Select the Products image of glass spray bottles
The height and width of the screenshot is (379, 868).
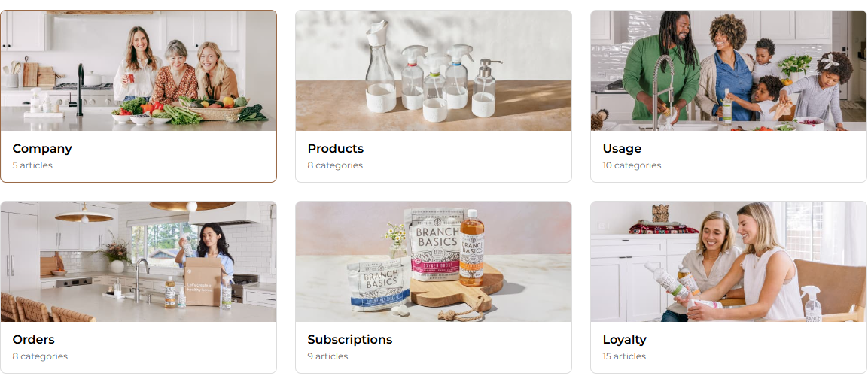[434, 71]
